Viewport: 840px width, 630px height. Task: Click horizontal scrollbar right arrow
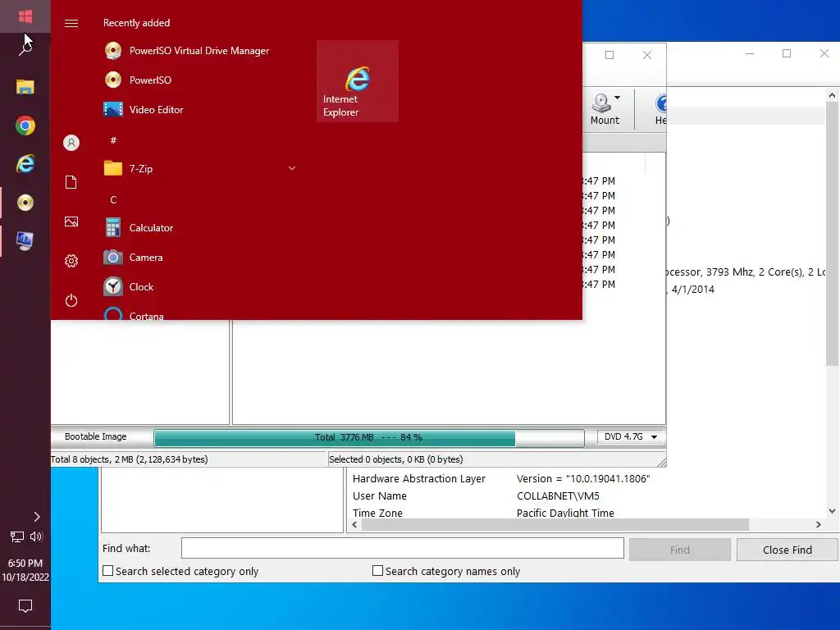pyautogui.click(x=818, y=524)
